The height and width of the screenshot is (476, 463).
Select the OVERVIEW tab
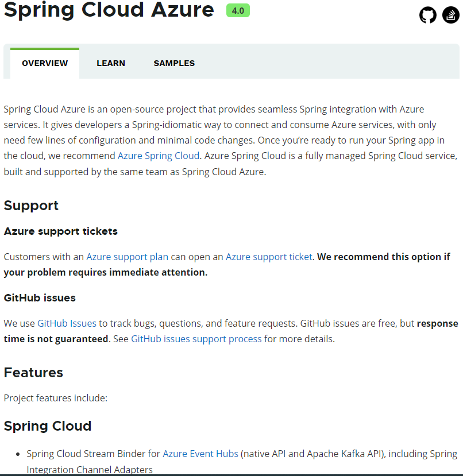(x=45, y=63)
